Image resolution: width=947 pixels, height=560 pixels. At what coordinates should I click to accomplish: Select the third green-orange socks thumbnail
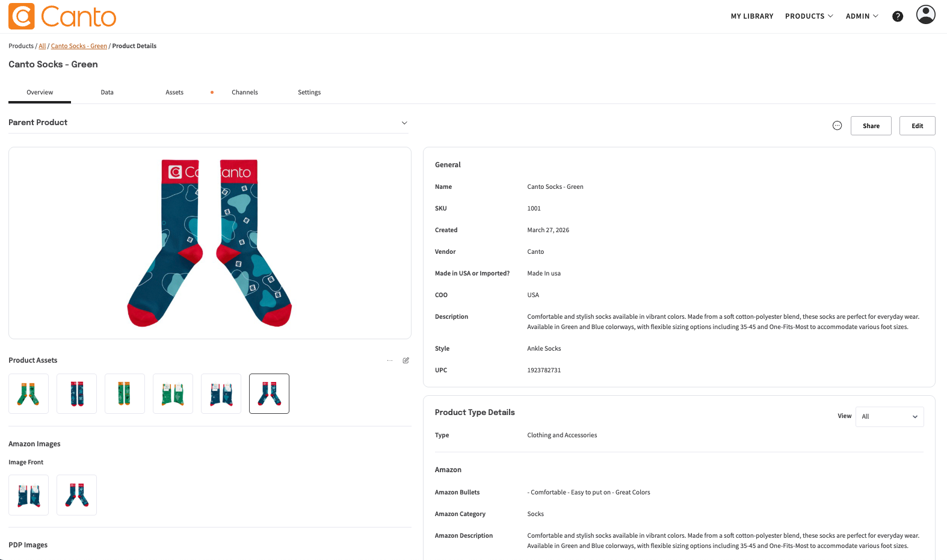125,393
